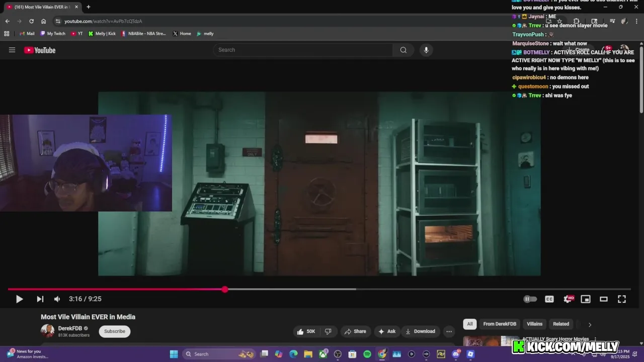Mute the video volume

pos(57,299)
